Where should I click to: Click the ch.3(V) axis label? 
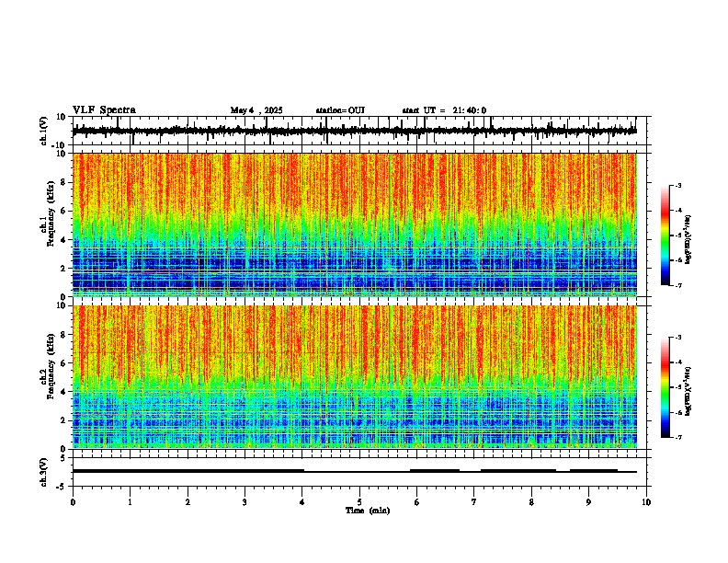[44, 472]
